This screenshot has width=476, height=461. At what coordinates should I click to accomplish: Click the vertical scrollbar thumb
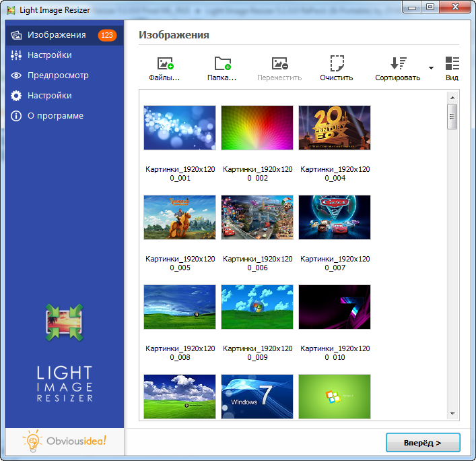452,117
